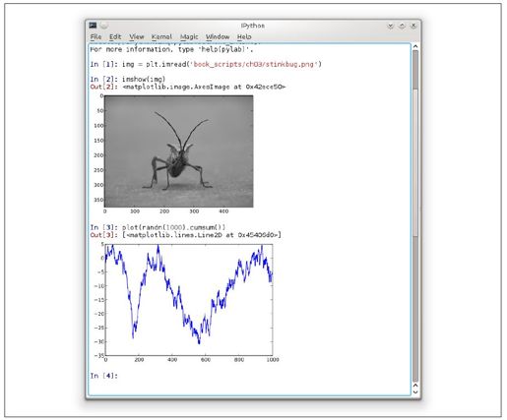This screenshot has height=420, width=507.
Task: Open the Help menu
Action: 244,36
